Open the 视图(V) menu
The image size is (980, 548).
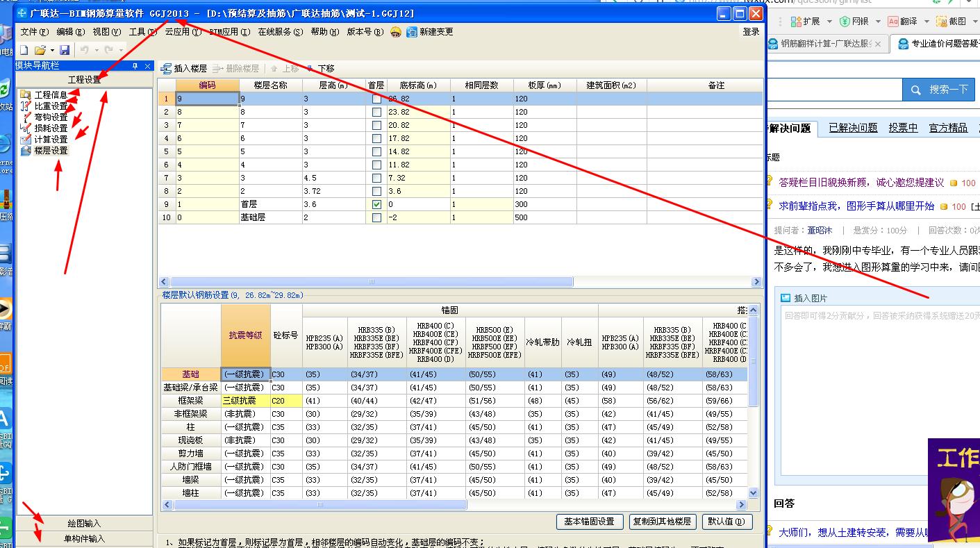pyautogui.click(x=106, y=32)
